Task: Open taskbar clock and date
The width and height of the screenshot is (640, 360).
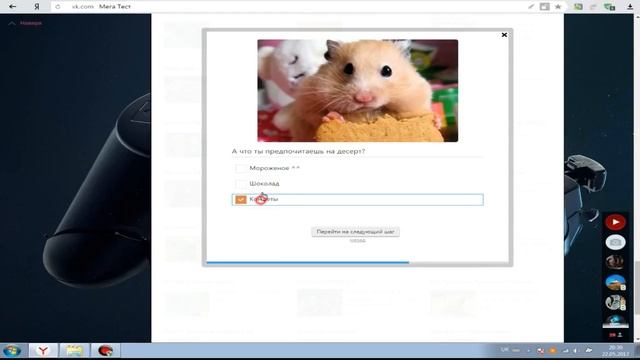Action: click(x=616, y=351)
